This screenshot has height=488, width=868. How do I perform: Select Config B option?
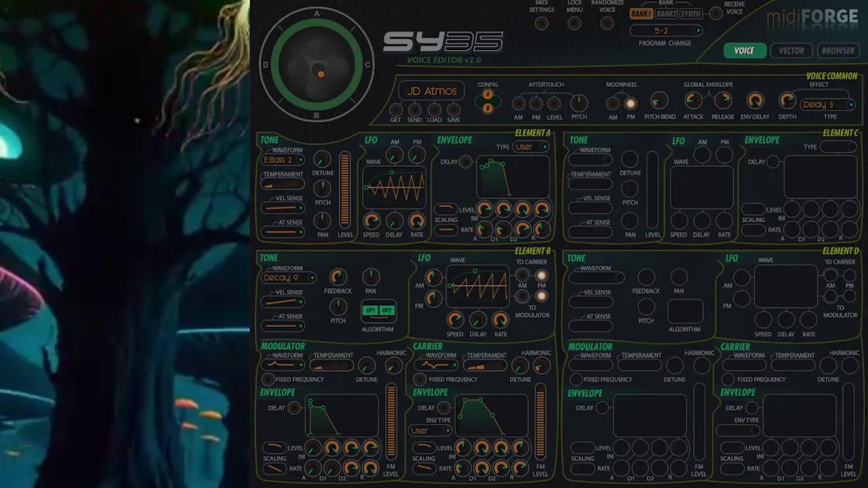487,108
